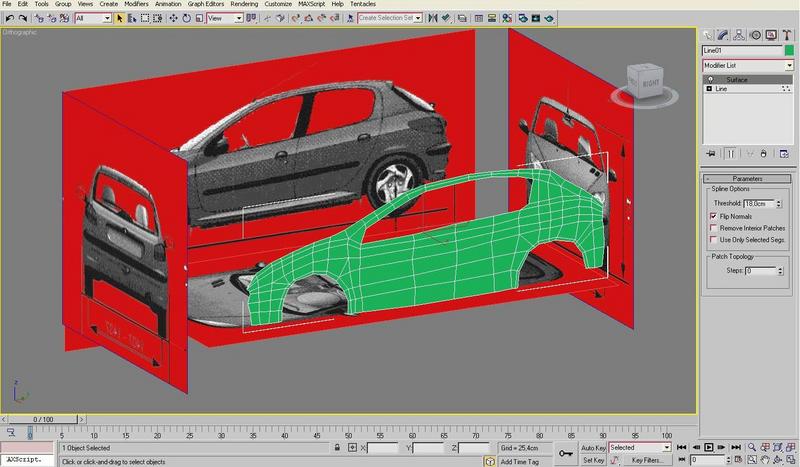Open the Rendering menu

[244, 4]
